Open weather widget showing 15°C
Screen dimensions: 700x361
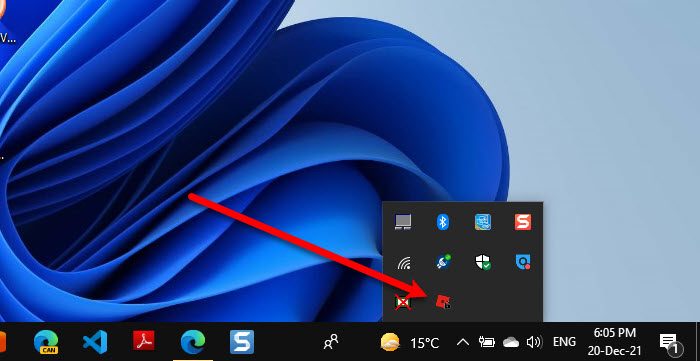coord(410,343)
